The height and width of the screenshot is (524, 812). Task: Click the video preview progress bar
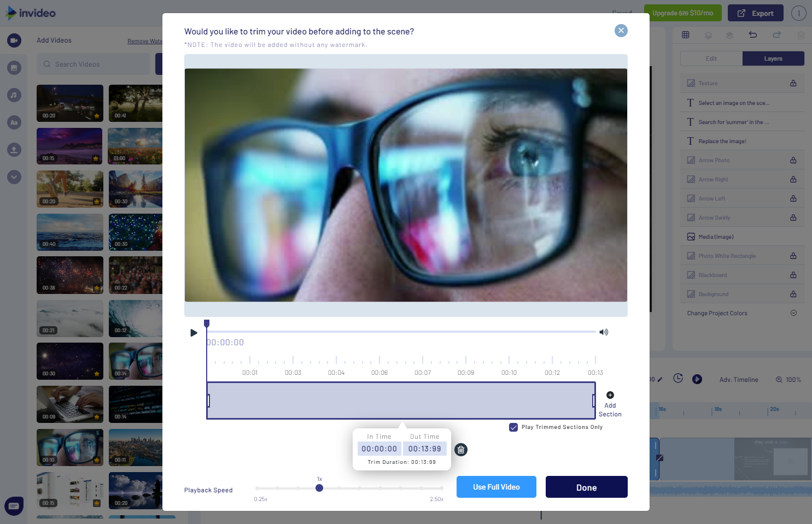pos(401,332)
